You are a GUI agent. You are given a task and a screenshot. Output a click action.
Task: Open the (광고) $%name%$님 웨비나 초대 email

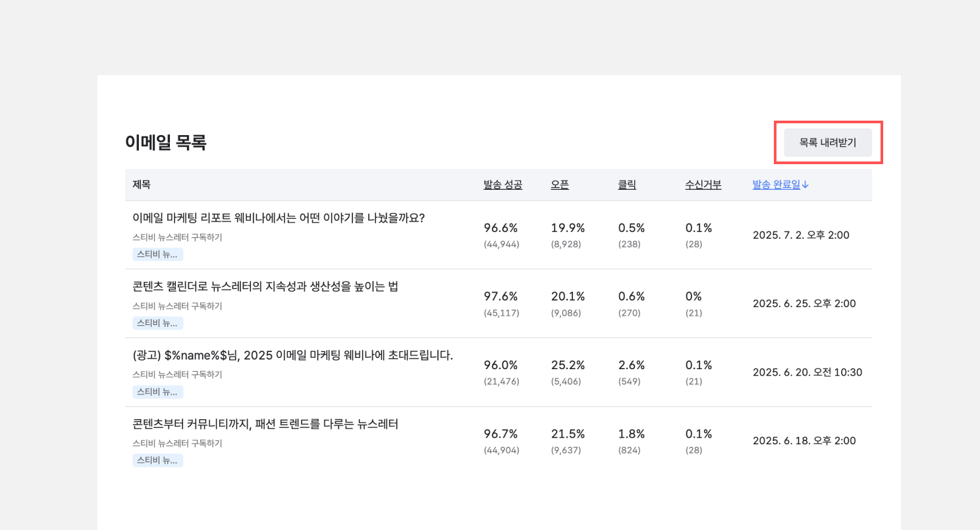(x=292, y=355)
